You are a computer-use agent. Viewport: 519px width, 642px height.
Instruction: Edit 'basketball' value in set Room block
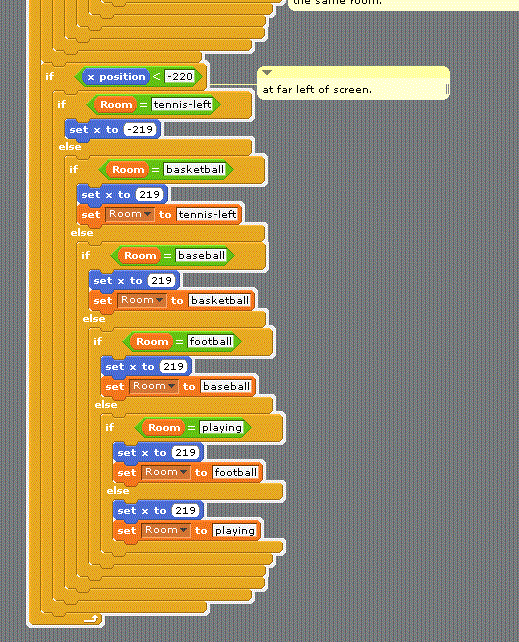tap(220, 300)
